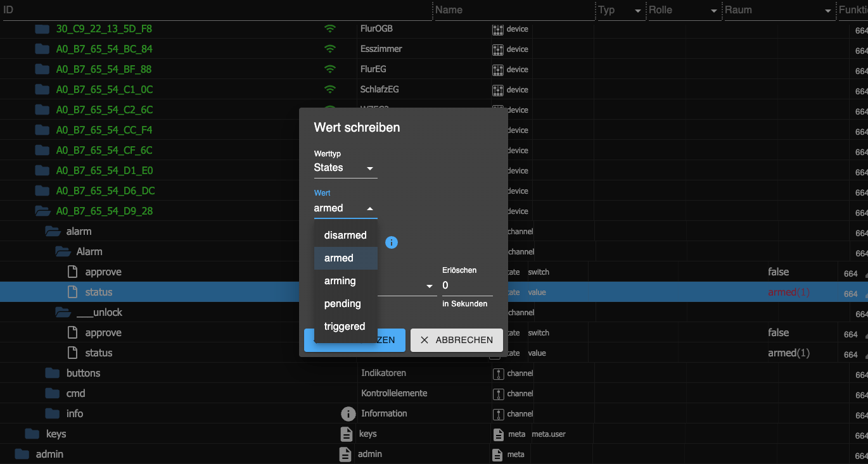Click the grey info icon beside Information
Viewport: 868px width, 464px height.
(348, 413)
